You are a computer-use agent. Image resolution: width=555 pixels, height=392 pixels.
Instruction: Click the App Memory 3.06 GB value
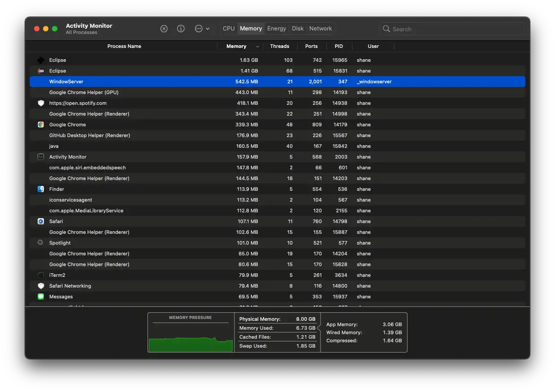[x=392, y=324]
